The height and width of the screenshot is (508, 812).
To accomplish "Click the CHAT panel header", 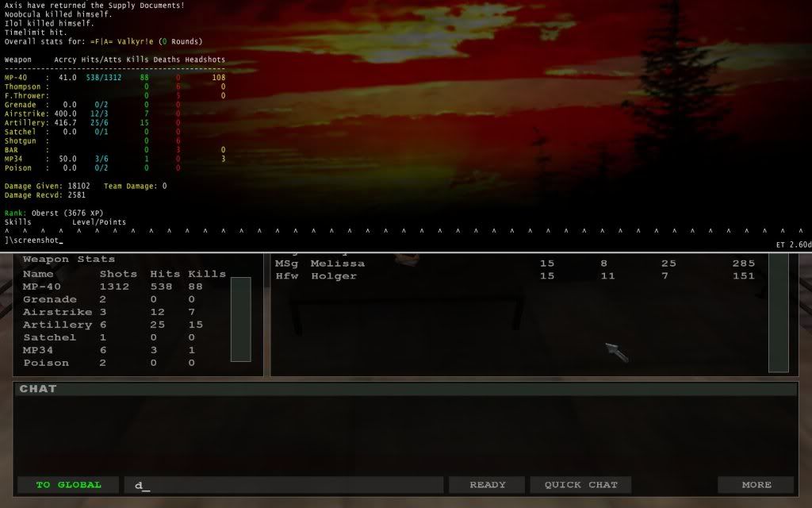I will (406, 389).
